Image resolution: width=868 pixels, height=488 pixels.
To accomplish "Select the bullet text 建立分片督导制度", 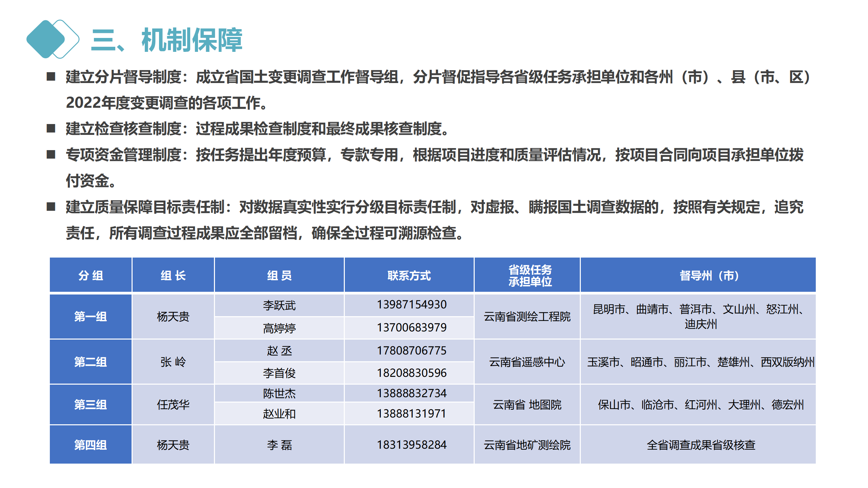I will tap(124, 77).
